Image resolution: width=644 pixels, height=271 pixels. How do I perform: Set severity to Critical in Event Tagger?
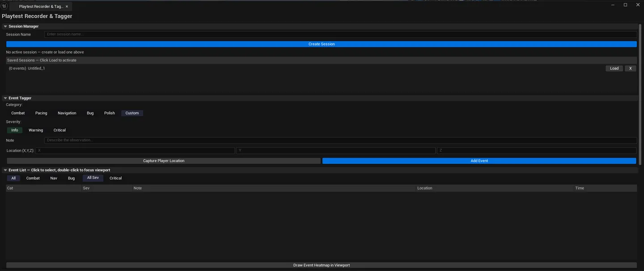(59, 130)
